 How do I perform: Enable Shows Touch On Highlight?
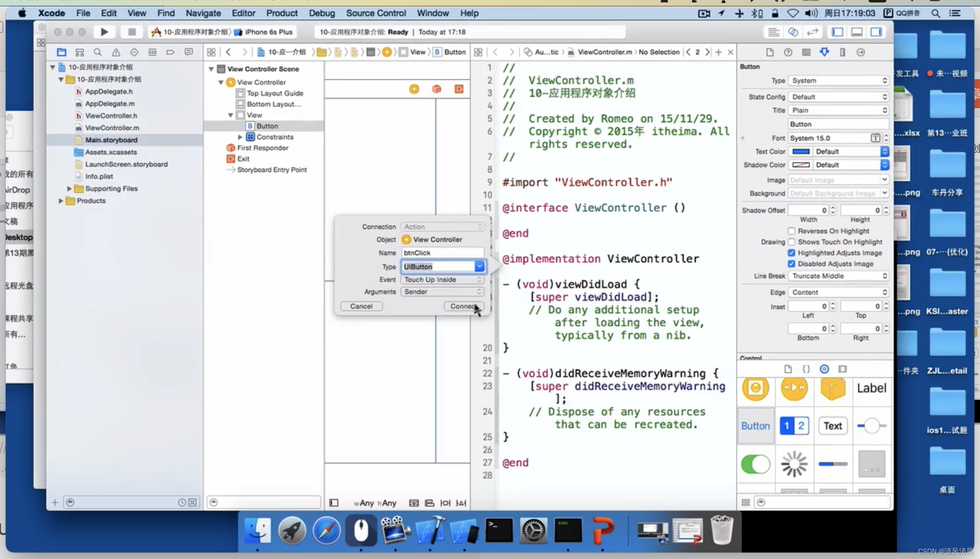(792, 241)
